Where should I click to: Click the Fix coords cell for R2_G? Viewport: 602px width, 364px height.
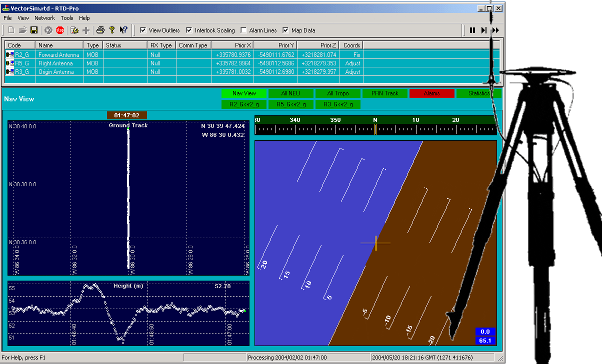(x=351, y=55)
